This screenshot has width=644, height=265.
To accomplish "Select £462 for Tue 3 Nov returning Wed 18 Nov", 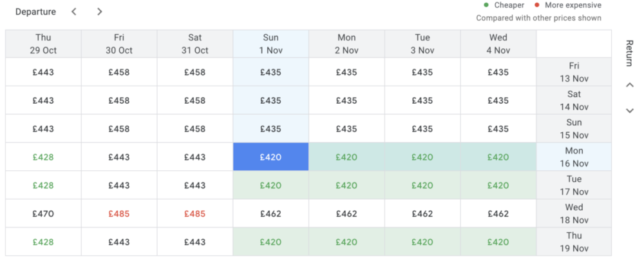I will pos(422,213).
